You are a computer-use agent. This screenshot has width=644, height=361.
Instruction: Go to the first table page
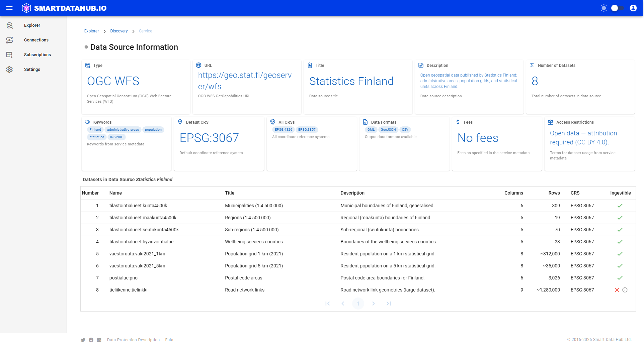pyautogui.click(x=328, y=304)
